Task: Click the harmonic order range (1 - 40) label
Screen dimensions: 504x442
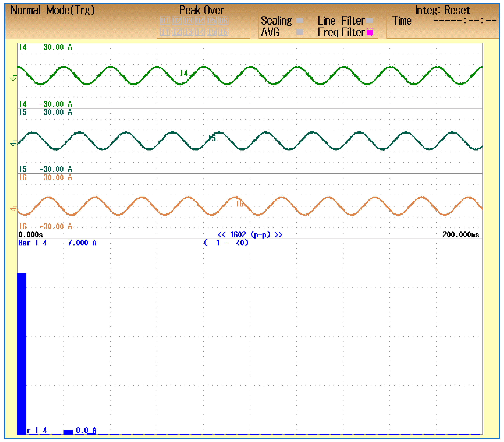Action: [x=226, y=243]
